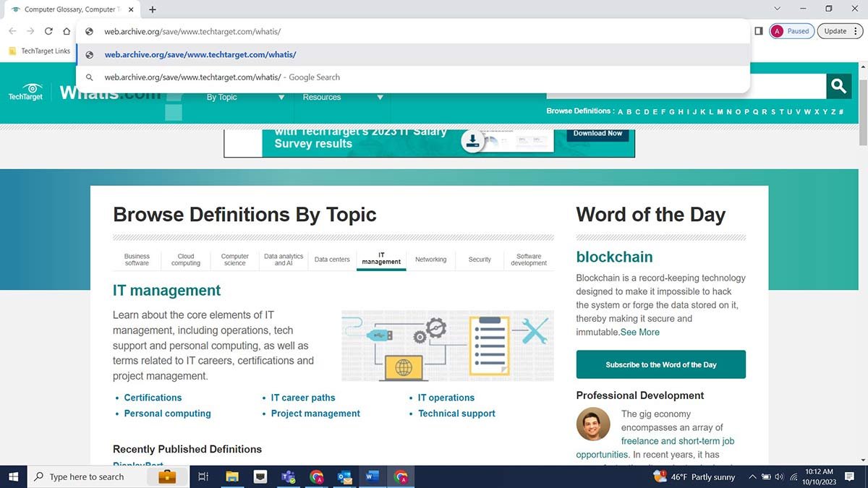This screenshot has height=488, width=868.
Task: Open File Explorer from the taskbar
Action: pos(232,476)
